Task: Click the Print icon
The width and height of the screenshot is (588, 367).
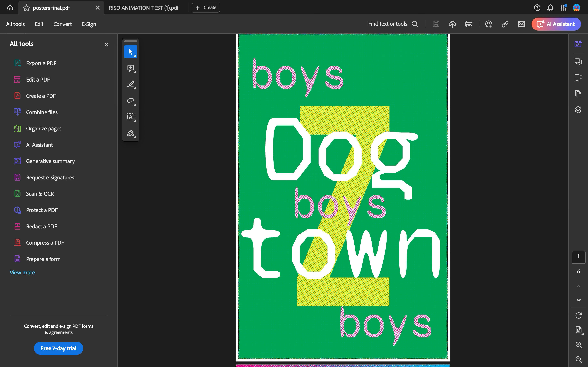Action: [x=468, y=24]
